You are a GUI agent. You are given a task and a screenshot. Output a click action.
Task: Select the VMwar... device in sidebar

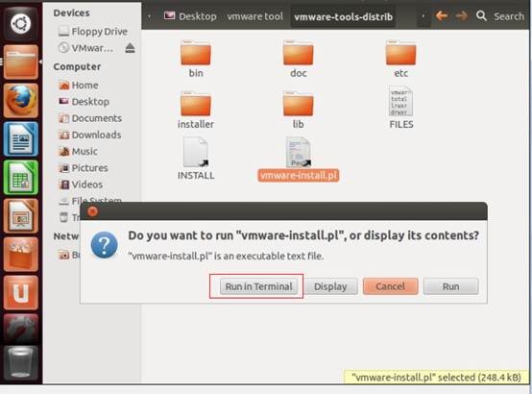pyautogui.click(x=85, y=48)
